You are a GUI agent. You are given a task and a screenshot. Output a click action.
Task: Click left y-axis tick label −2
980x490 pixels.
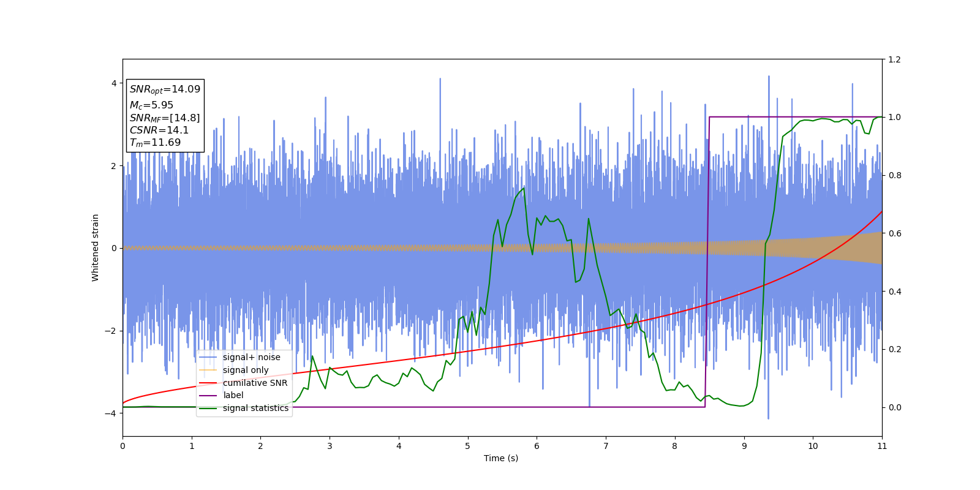click(x=111, y=331)
